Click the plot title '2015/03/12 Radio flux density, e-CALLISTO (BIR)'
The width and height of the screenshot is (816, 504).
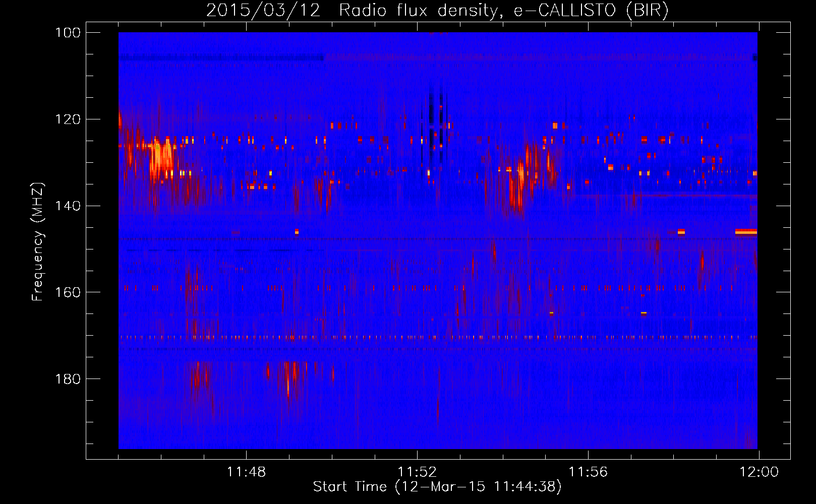pos(437,10)
